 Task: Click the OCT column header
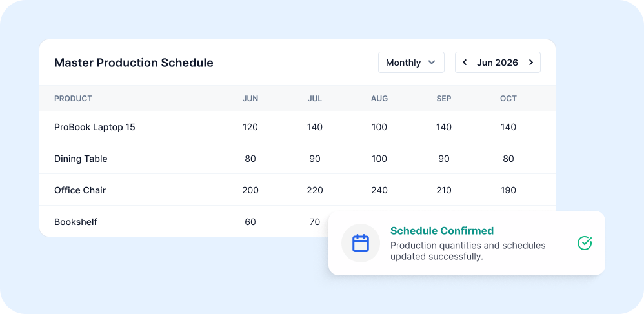pyautogui.click(x=508, y=99)
